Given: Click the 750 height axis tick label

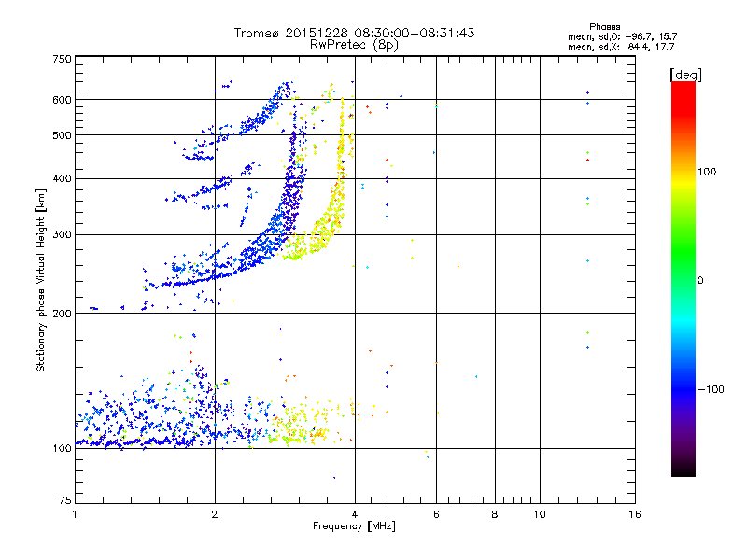Looking at the screenshot, I should 63,59.
